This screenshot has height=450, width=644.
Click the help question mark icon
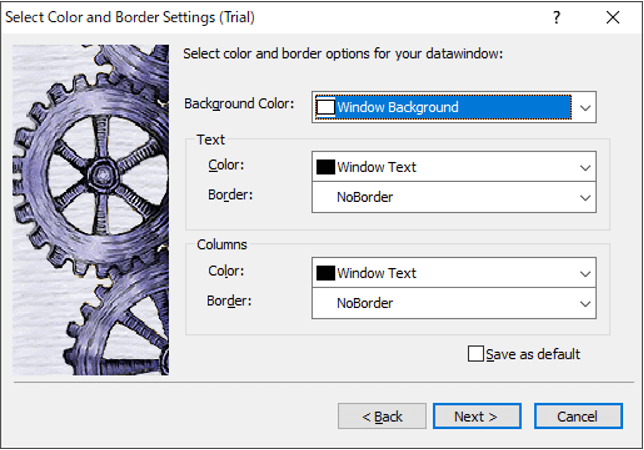tap(557, 17)
